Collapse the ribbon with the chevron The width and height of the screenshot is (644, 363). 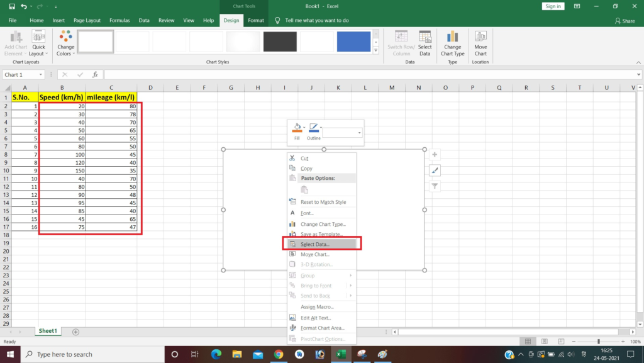638,62
